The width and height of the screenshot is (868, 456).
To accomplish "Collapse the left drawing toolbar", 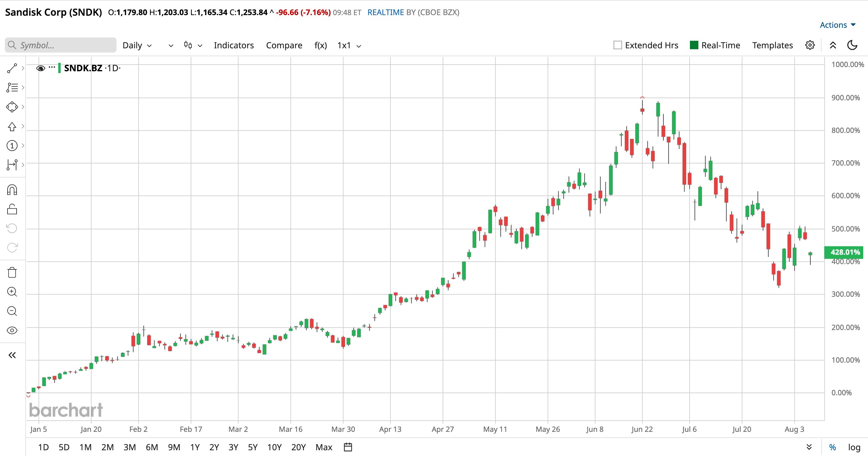I will click(x=12, y=355).
